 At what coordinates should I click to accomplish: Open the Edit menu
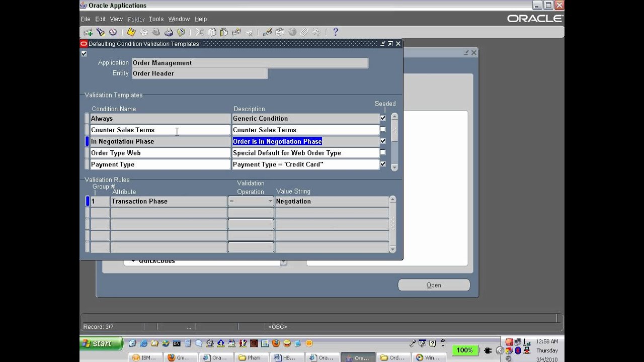pyautogui.click(x=101, y=19)
